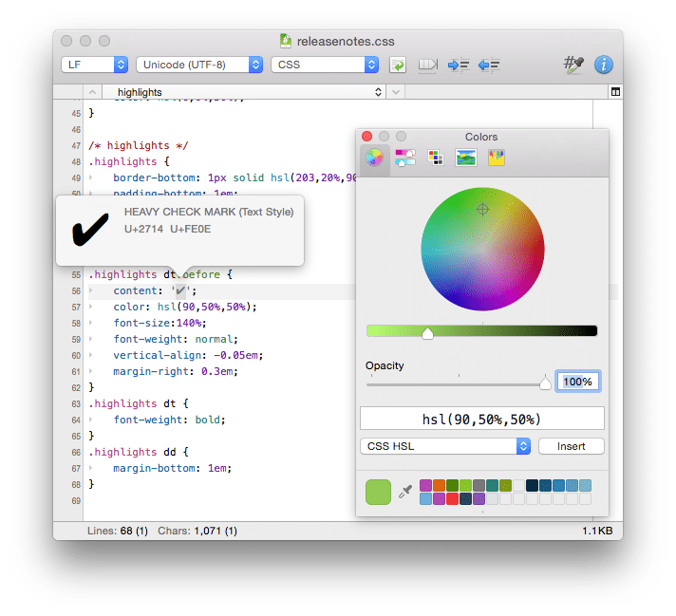Select the color wheel picker tab

[375, 159]
